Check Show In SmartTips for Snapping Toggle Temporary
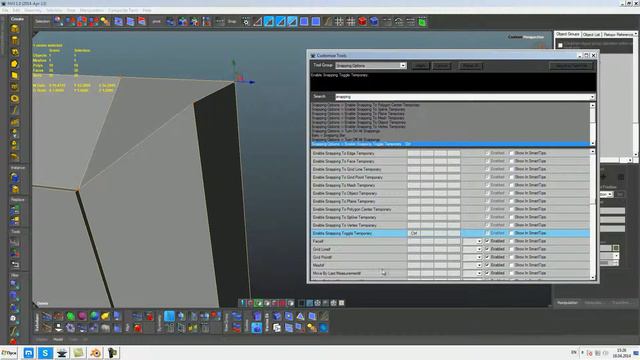This screenshot has height=360, width=640. pos(511,233)
